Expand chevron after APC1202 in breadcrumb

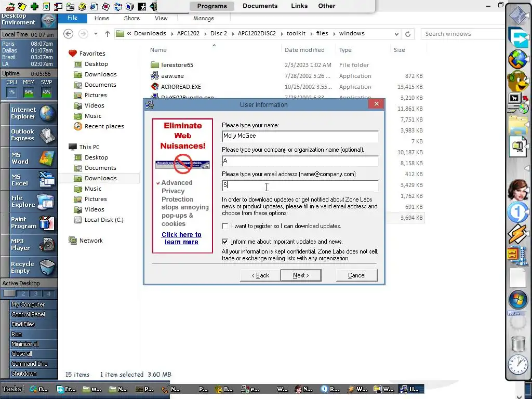(x=205, y=34)
